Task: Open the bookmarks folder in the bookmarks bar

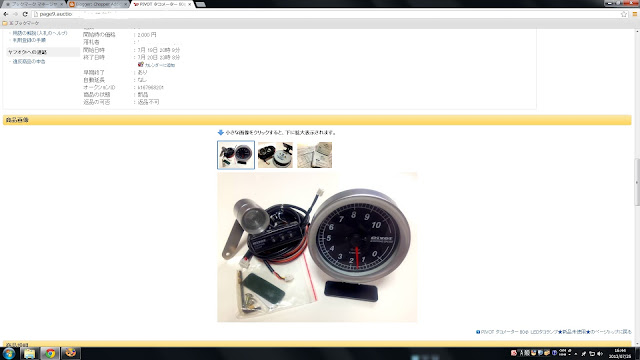Action: tap(21, 23)
